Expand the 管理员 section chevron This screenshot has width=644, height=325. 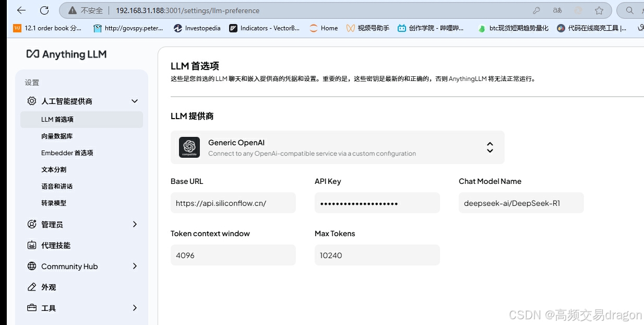click(x=135, y=224)
